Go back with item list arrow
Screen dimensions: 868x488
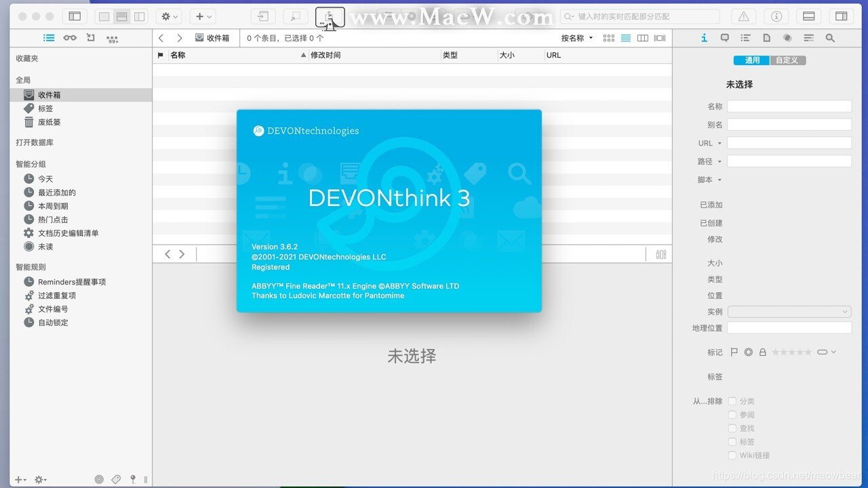point(161,38)
